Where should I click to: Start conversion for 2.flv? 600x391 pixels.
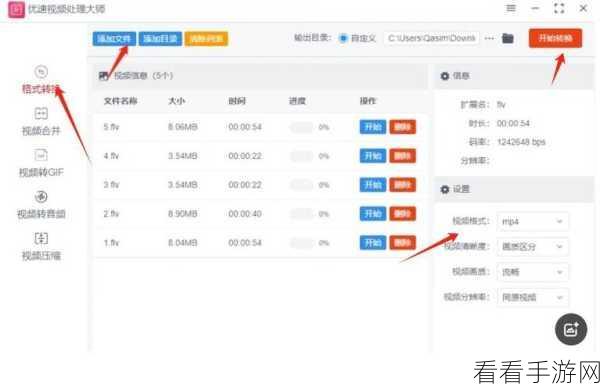click(x=373, y=213)
